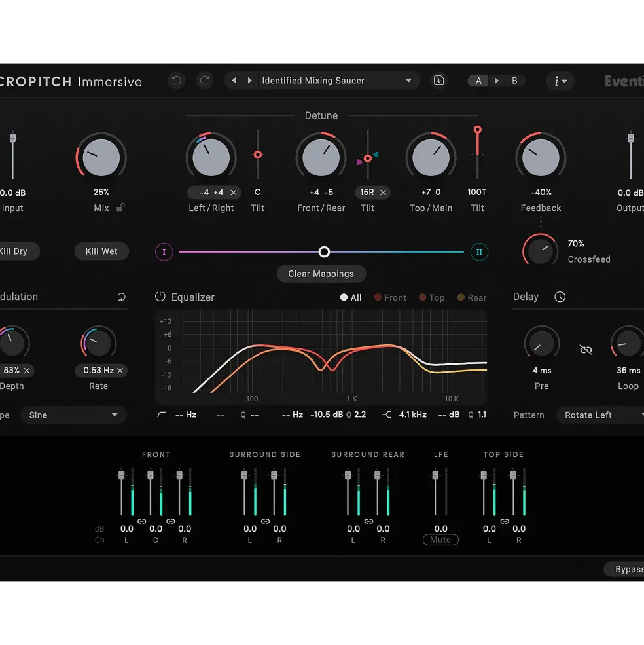Click the Loop delay knob
644x645 pixels.
pos(628,342)
